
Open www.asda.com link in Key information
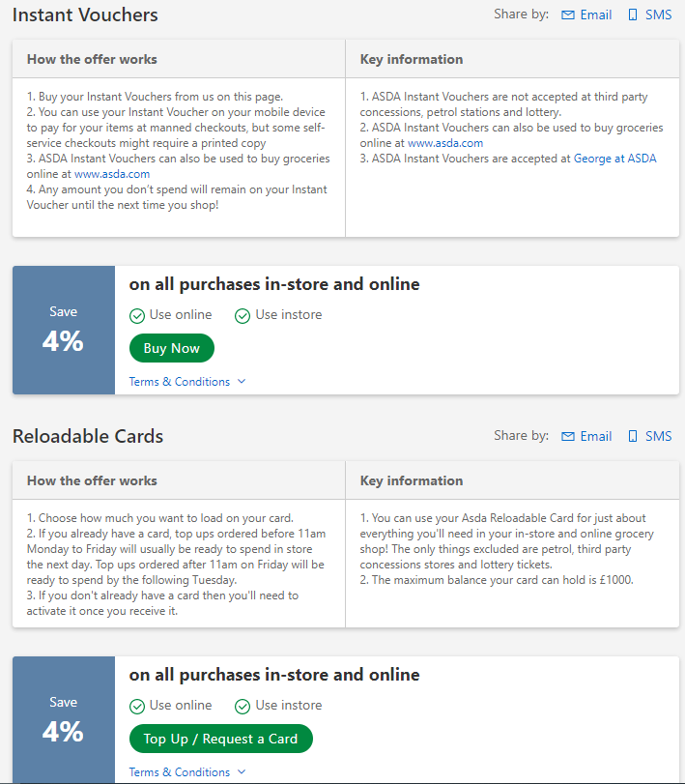[445, 143]
